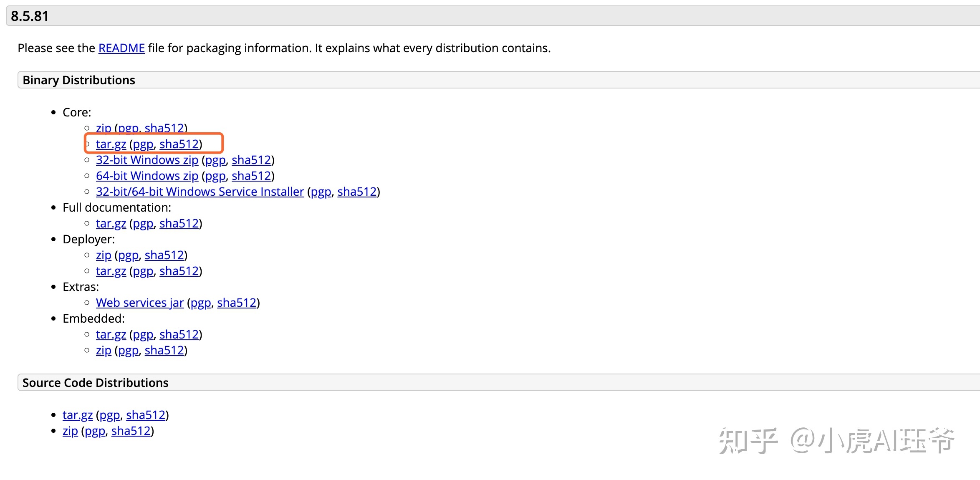Open the README link
The image size is (980, 480).
coord(121,48)
